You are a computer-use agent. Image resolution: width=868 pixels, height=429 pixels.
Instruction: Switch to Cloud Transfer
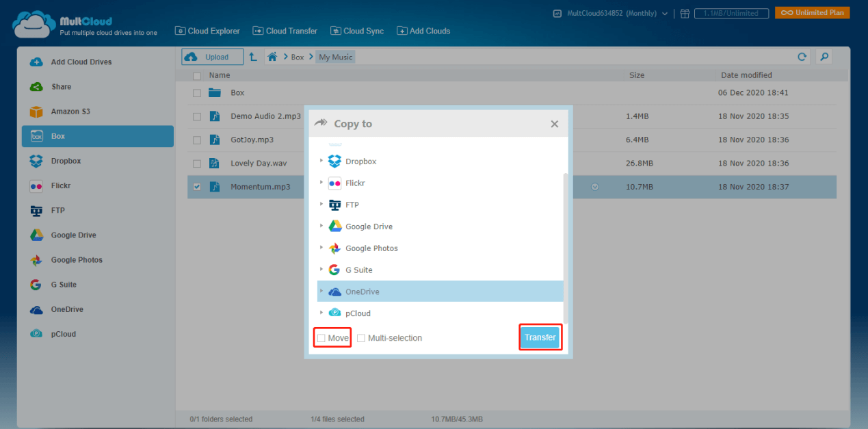point(285,31)
